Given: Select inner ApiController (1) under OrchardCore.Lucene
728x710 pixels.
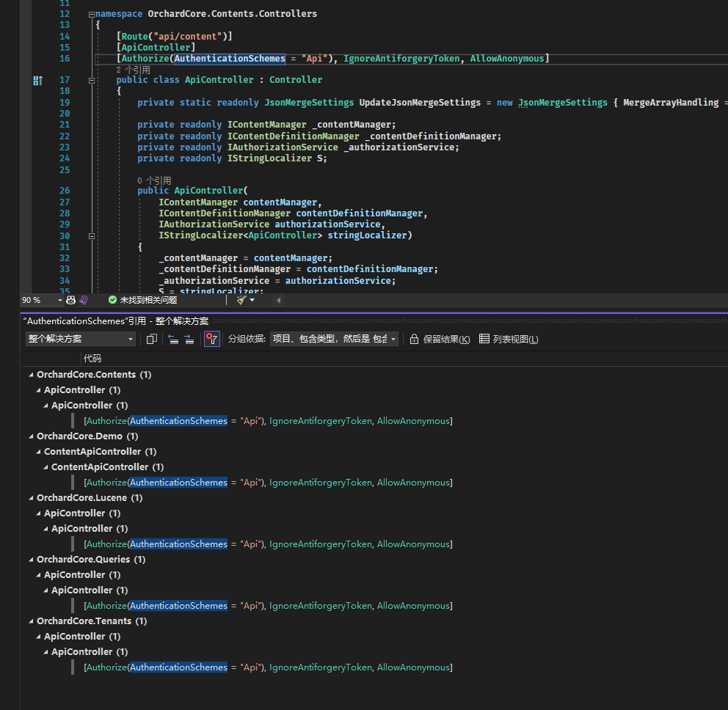Looking at the screenshot, I should pyautogui.click(x=90, y=529).
